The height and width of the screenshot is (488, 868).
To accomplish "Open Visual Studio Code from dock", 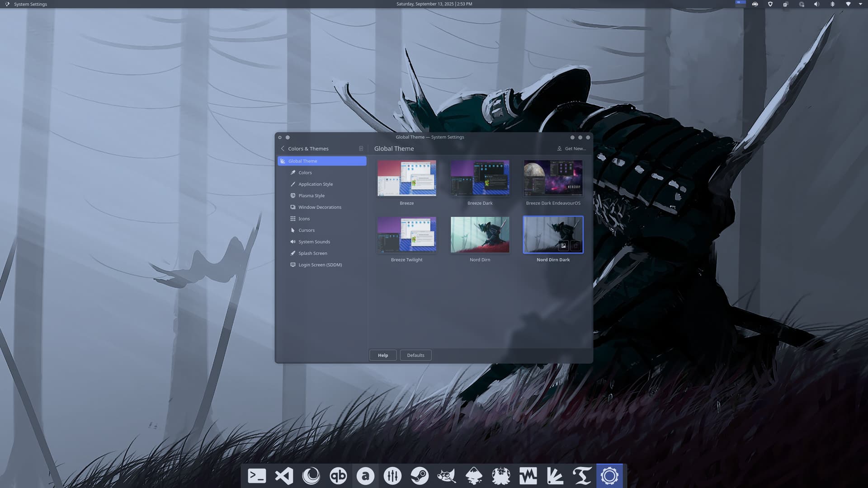I will [x=284, y=476].
